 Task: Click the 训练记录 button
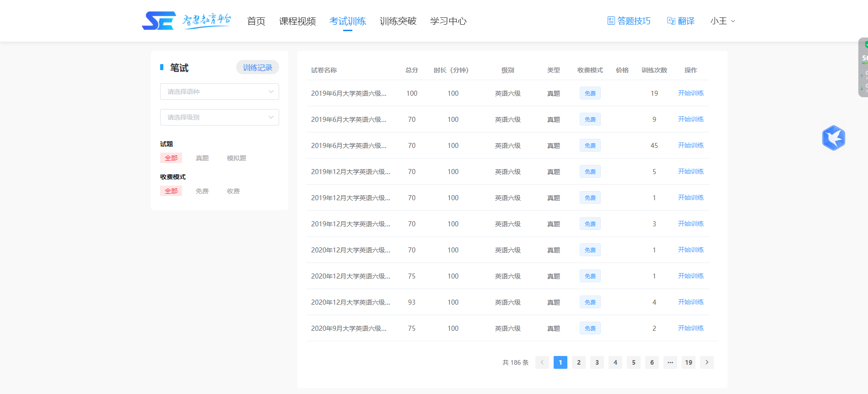[258, 67]
